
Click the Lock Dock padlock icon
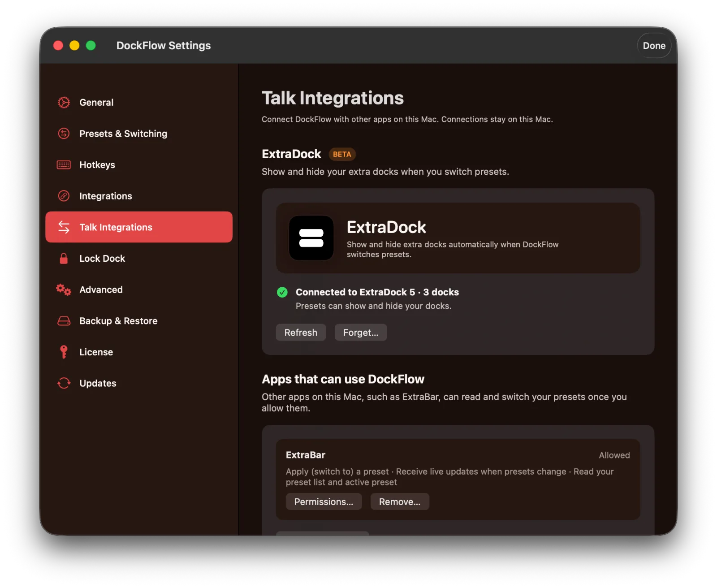(x=64, y=259)
